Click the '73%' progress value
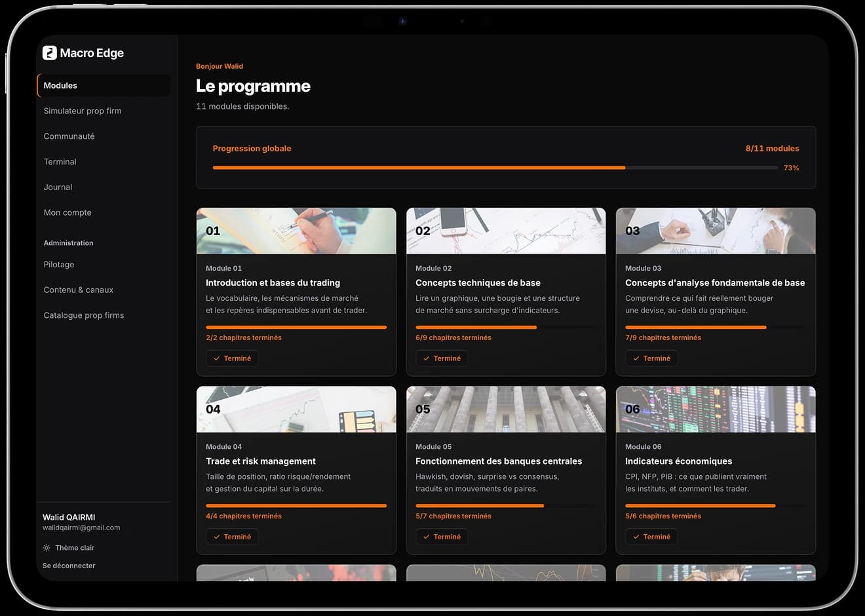Viewport: 865px width, 616px height. click(792, 168)
